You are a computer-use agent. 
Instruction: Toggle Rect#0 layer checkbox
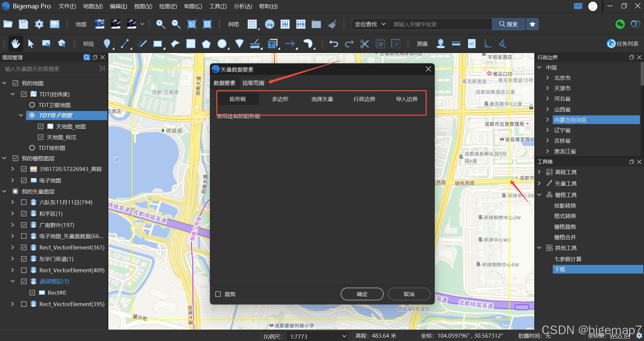[x=32, y=293]
